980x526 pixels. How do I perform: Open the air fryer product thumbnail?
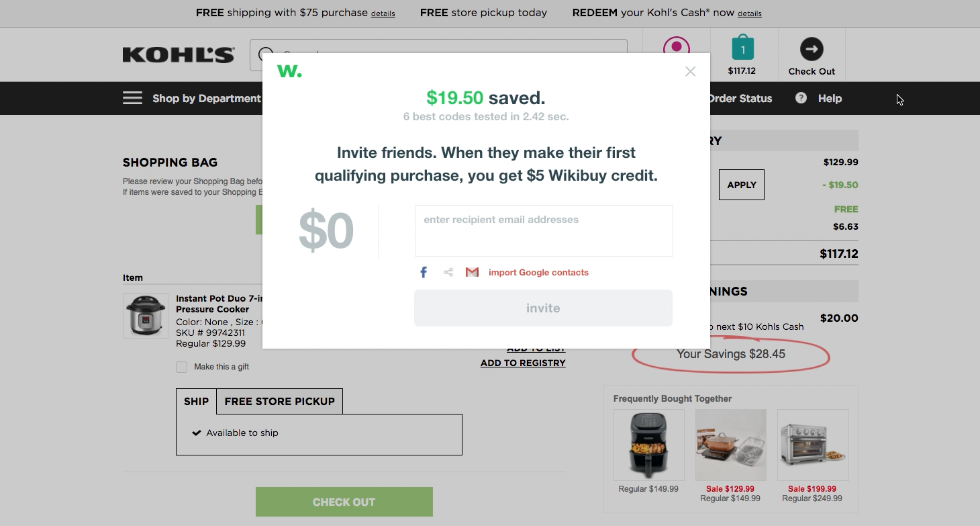click(x=648, y=445)
